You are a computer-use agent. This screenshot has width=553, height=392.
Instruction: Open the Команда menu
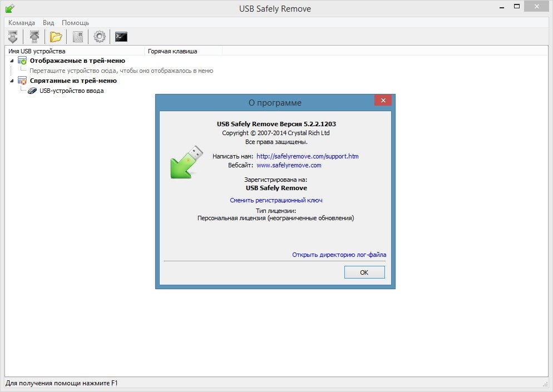(22, 23)
